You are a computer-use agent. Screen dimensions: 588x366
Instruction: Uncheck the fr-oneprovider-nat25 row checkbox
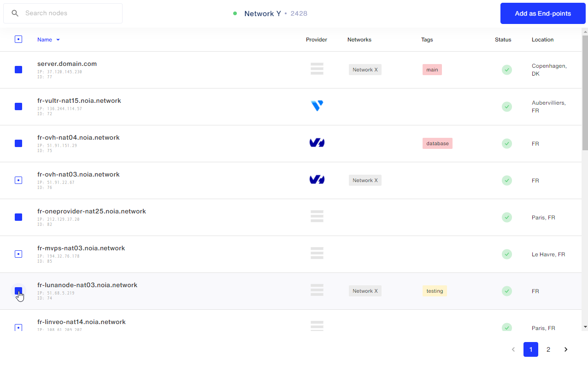point(18,217)
